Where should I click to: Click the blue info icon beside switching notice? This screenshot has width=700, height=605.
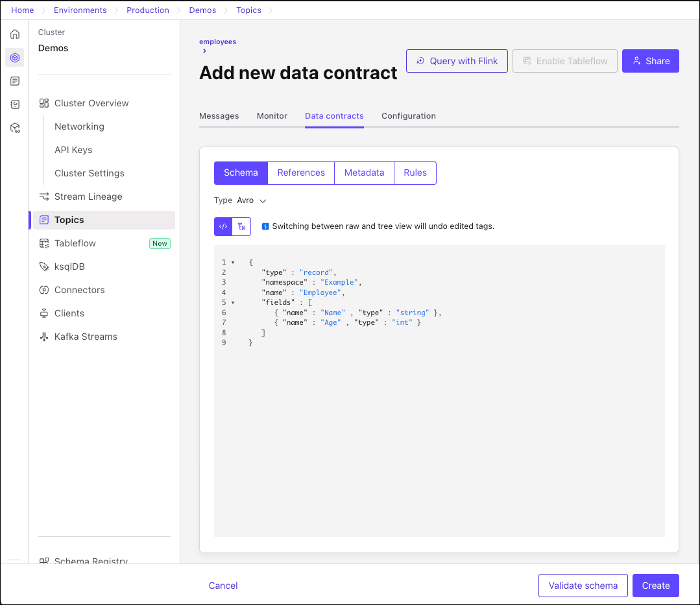click(x=265, y=226)
